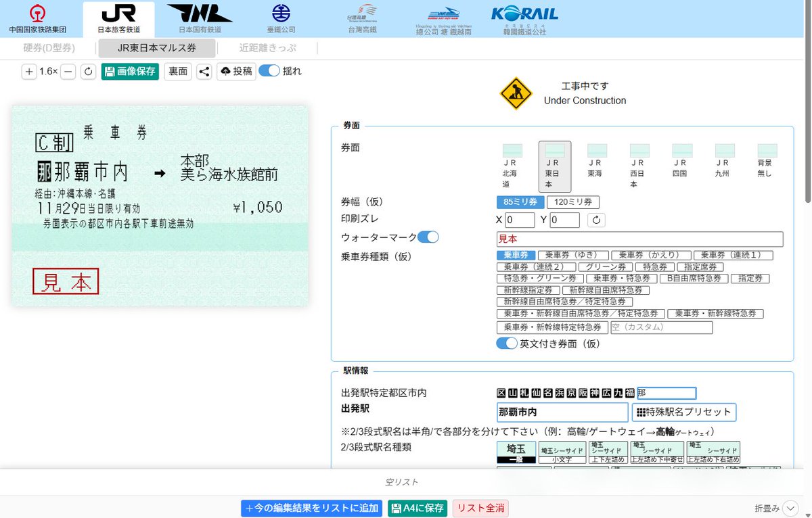Click the 出発駅 field with 那覇市内
Viewport: 812px width, 518px height.
click(562, 412)
